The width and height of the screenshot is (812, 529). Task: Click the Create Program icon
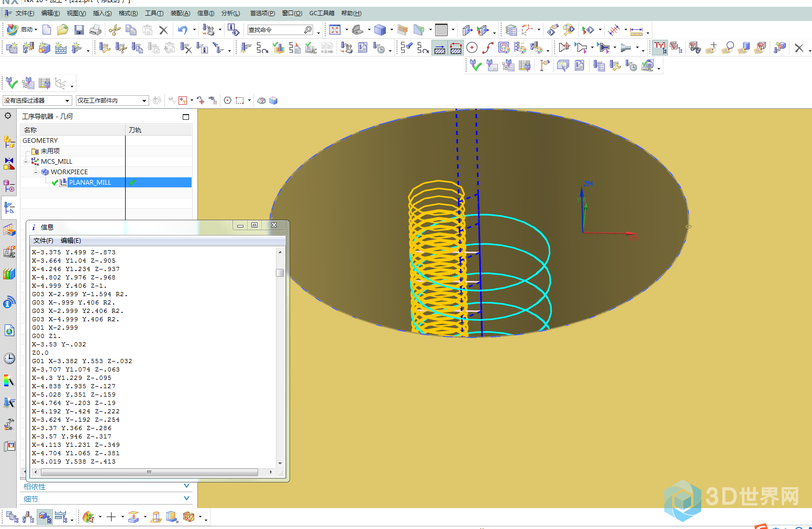click(x=12, y=48)
